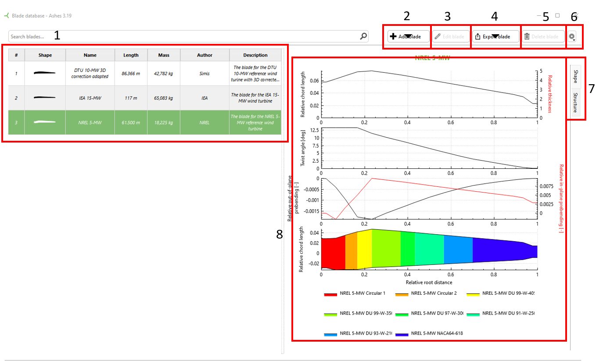
Task: Click row number 1 in the blade table
Action: pos(16,73)
